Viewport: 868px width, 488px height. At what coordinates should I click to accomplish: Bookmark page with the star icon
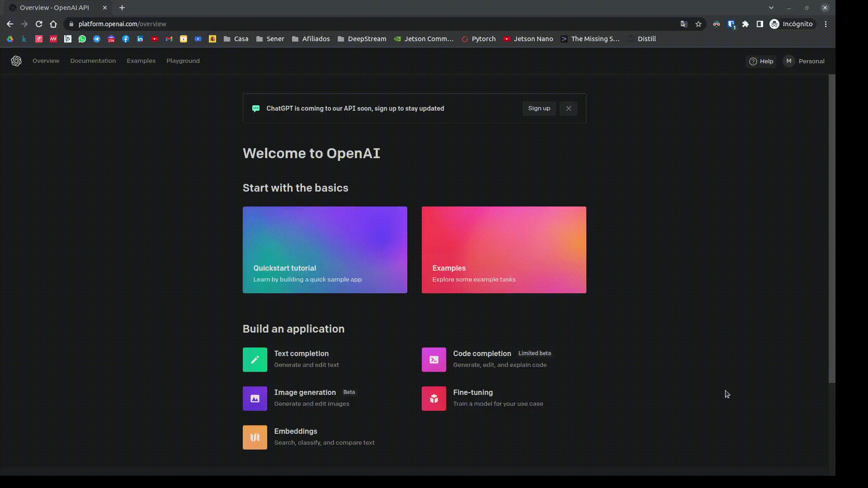pos(698,24)
